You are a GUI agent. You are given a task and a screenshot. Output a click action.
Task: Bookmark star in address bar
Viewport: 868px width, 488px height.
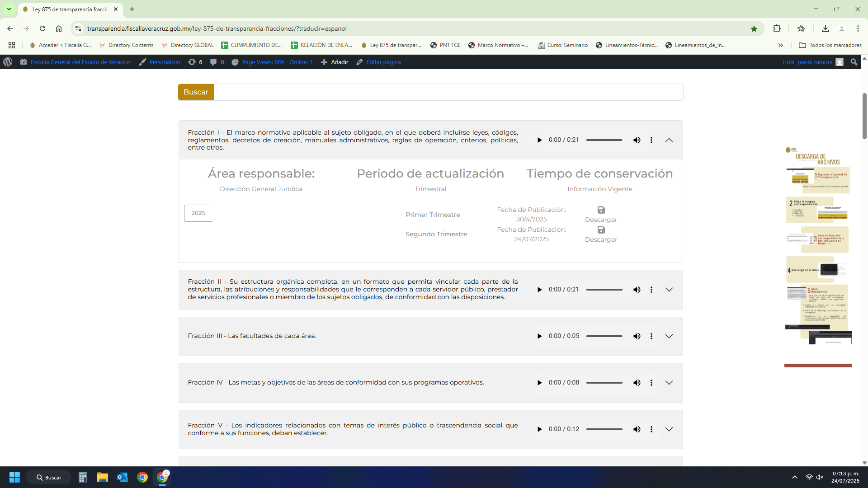click(x=754, y=28)
